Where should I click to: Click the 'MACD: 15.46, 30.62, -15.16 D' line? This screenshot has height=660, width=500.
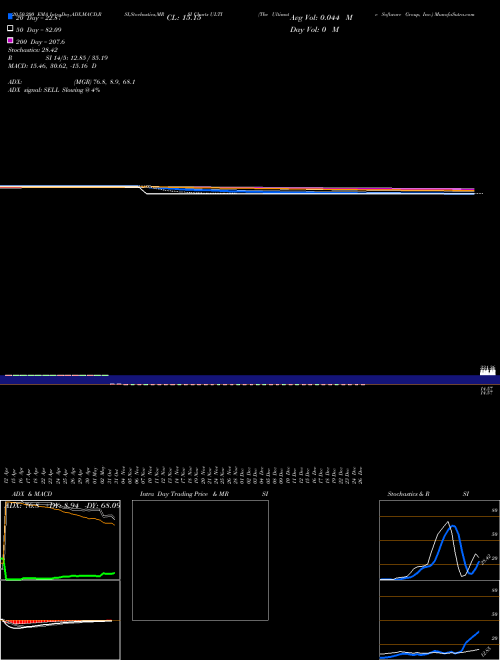(52, 66)
